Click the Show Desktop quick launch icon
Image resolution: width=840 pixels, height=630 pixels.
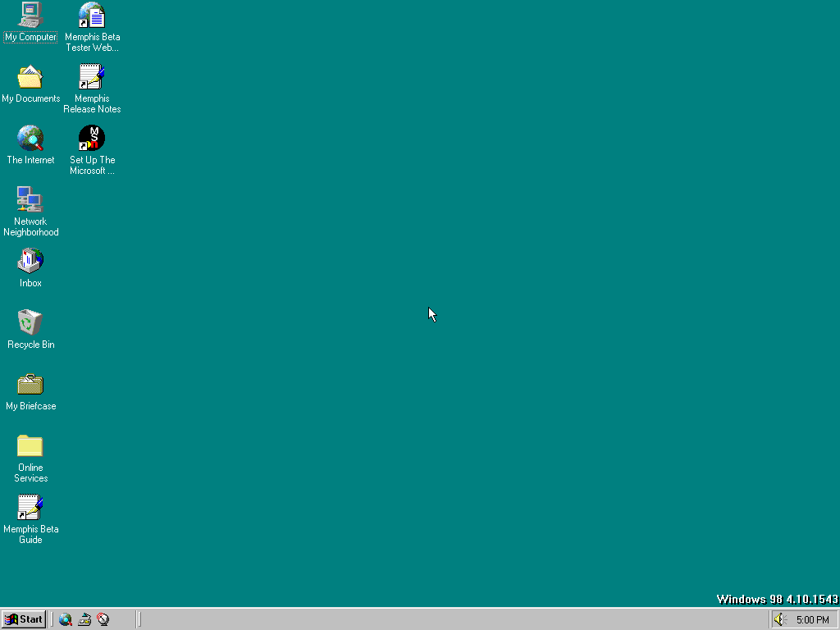(x=84, y=620)
